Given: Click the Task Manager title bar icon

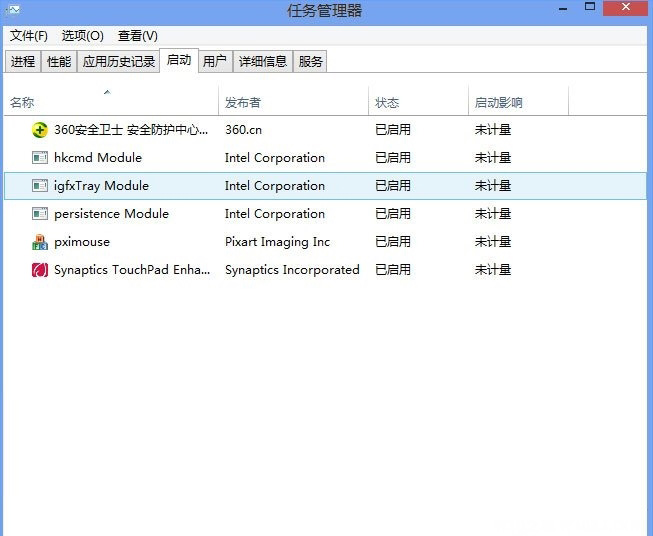Looking at the screenshot, I should tap(12, 9).
